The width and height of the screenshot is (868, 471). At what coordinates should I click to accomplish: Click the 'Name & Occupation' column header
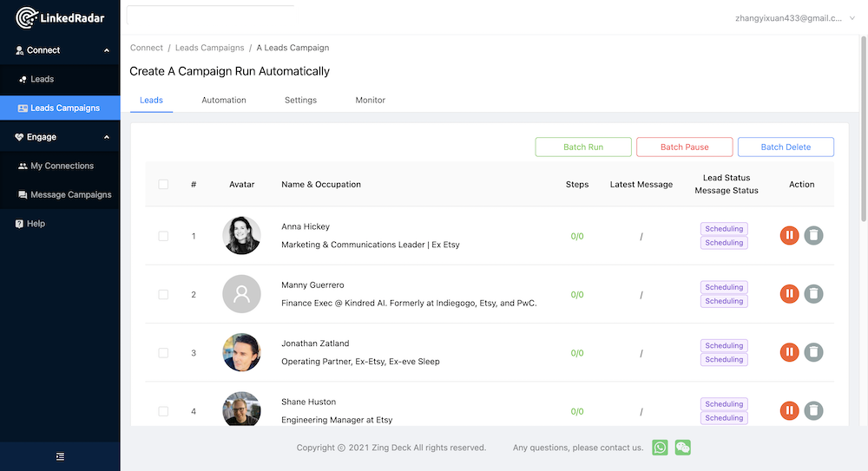[x=321, y=184]
